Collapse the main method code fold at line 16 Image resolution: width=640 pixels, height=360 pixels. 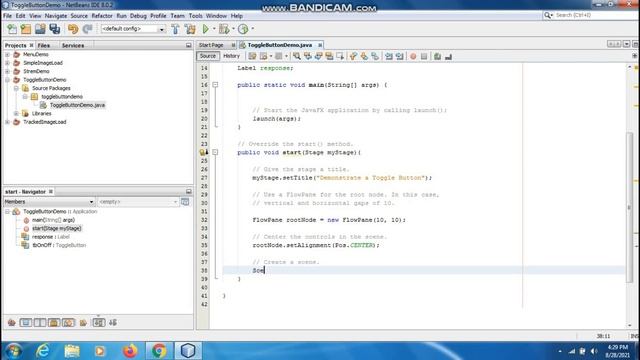tap(215, 85)
